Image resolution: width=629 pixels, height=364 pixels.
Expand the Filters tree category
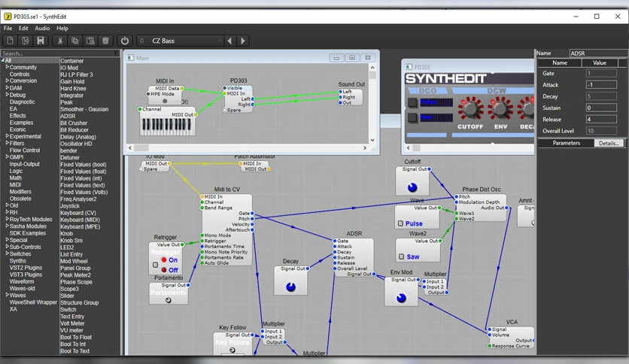(x=8, y=143)
